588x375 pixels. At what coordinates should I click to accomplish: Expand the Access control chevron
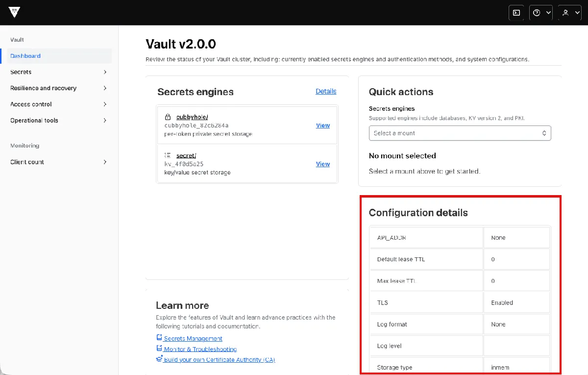click(x=105, y=104)
